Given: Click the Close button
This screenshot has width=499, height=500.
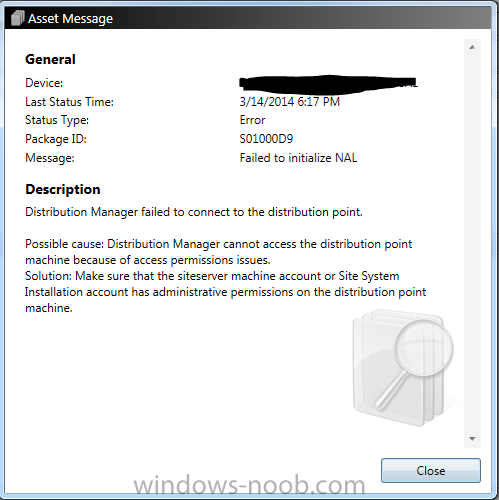Looking at the screenshot, I should [x=431, y=470].
